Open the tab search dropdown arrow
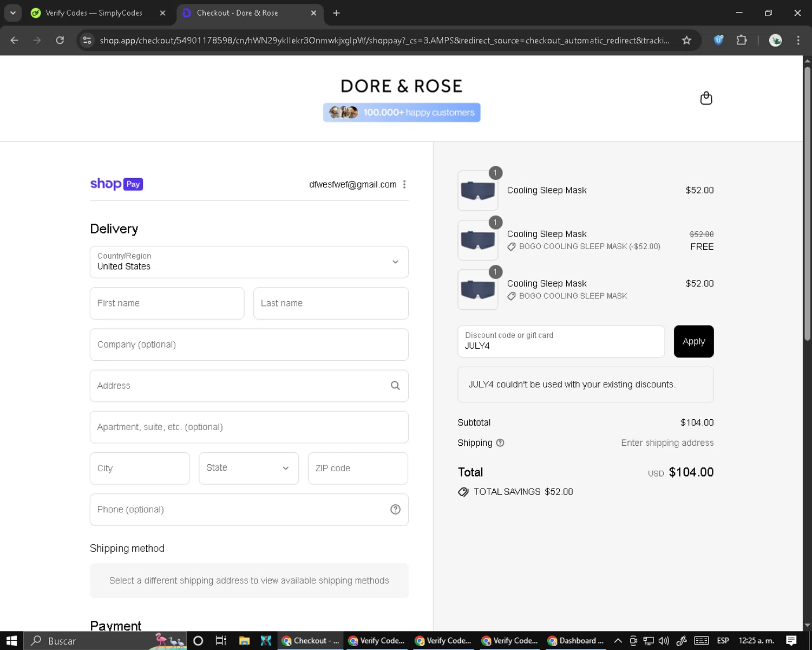 coord(13,13)
